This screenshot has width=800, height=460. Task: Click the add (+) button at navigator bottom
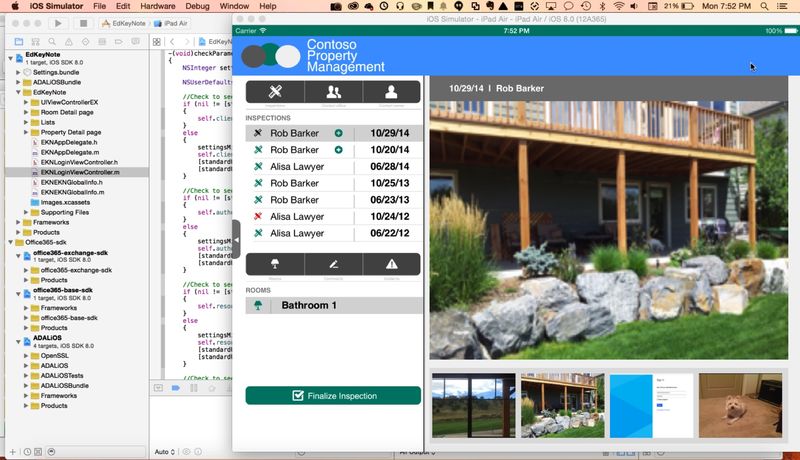pos(13,452)
